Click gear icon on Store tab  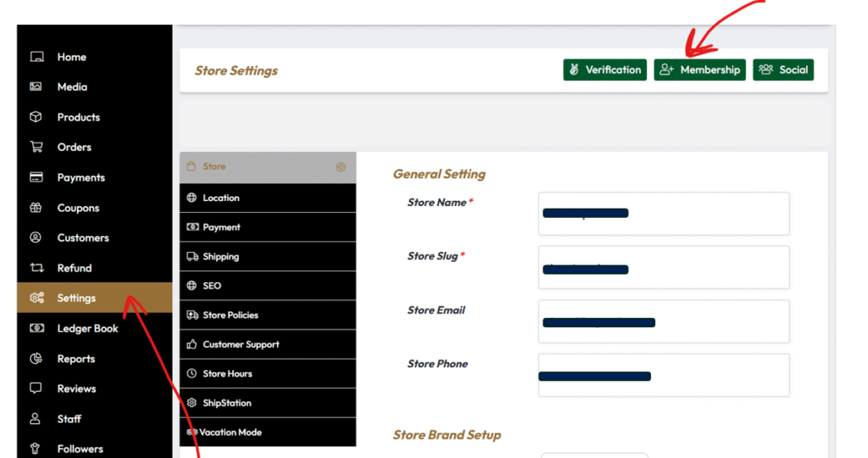(x=341, y=167)
